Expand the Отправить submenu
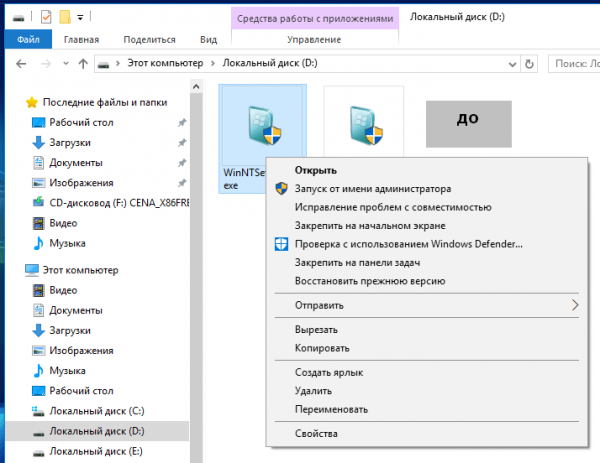The image size is (600, 463). coord(427,305)
